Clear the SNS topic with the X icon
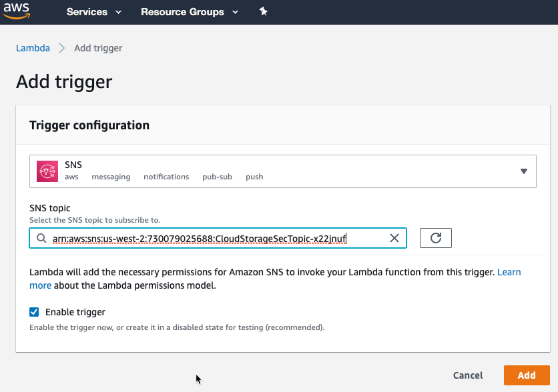Viewport: 558px width, 392px height. 394,238
